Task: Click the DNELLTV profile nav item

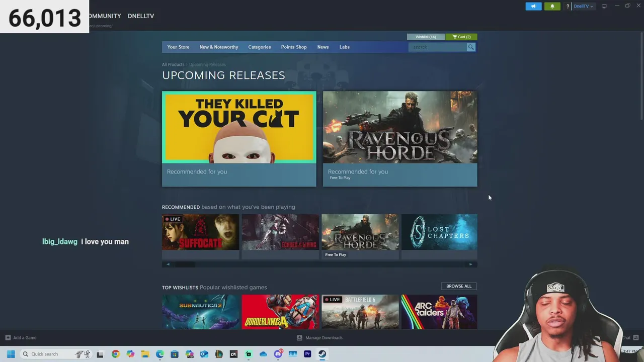Action: [x=141, y=16]
